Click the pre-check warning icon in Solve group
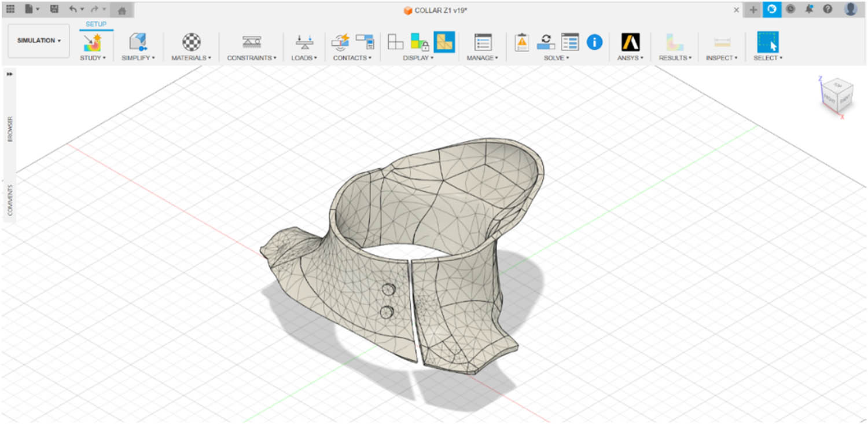Screen dimensions: 868x424 coord(521,42)
